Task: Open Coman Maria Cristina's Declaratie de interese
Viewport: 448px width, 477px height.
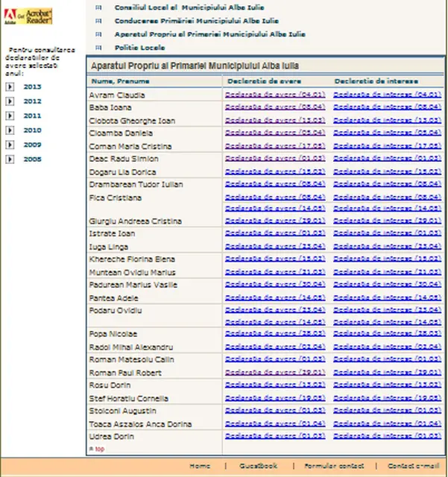Action: (x=387, y=146)
